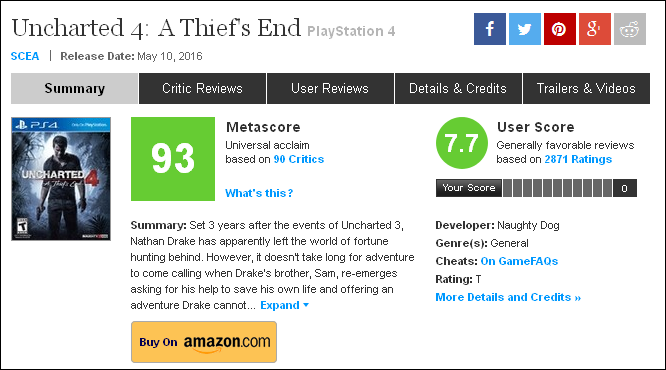This screenshot has height=370, width=666.
Task: Expand the full game summary text
Action: coord(280,305)
